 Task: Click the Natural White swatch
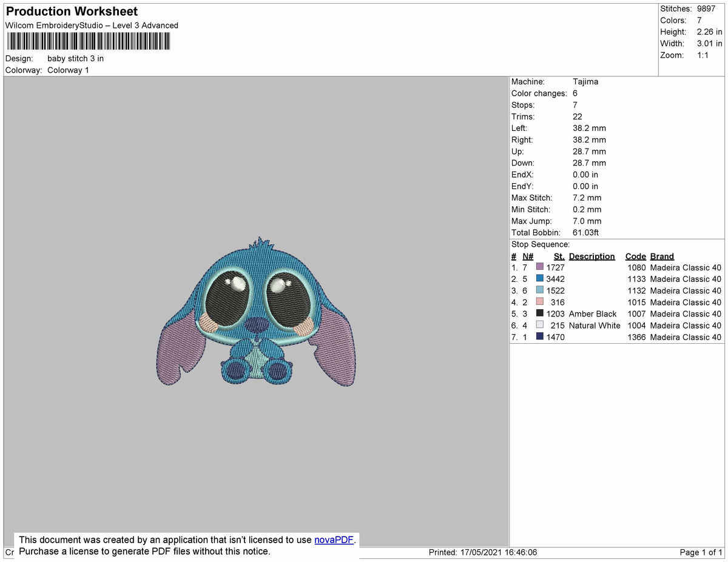point(539,325)
